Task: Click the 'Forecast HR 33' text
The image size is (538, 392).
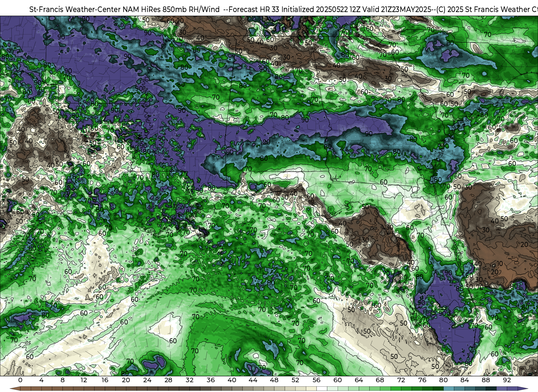Action: pyautogui.click(x=254, y=9)
